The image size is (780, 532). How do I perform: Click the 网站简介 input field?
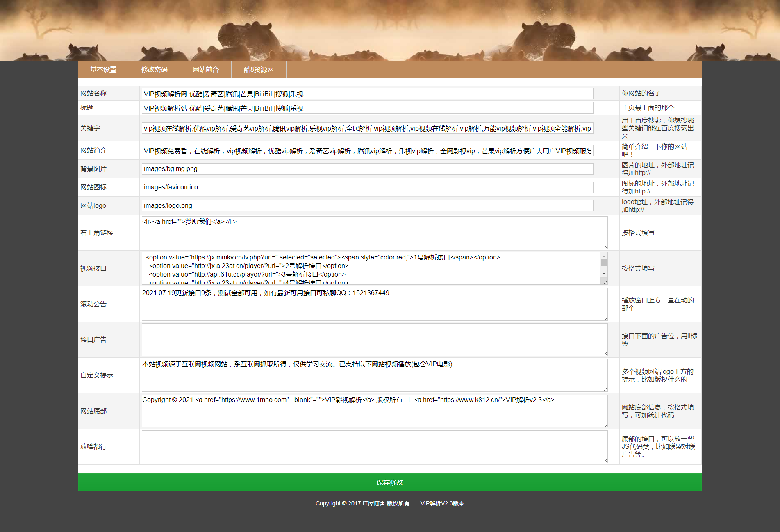pos(367,151)
